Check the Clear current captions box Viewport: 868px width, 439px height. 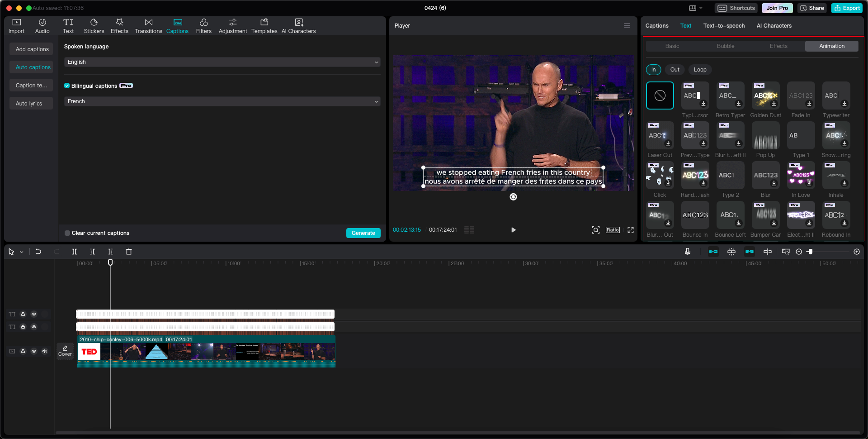point(67,233)
